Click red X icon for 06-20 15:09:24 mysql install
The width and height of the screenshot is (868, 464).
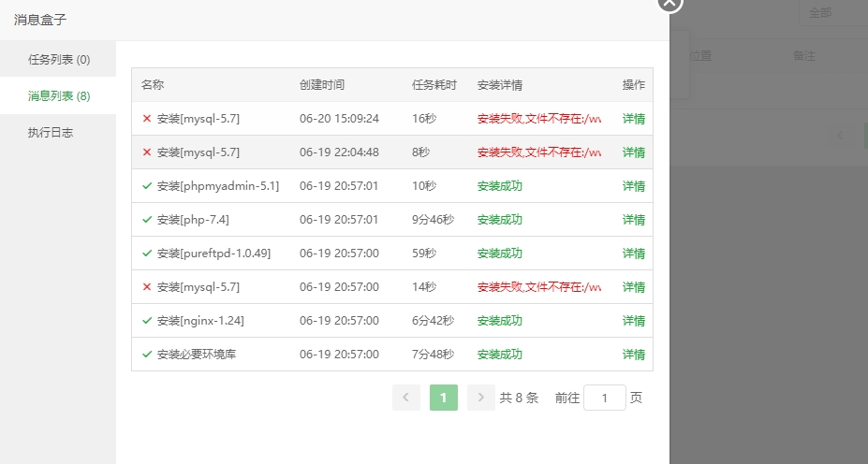pyautogui.click(x=147, y=119)
